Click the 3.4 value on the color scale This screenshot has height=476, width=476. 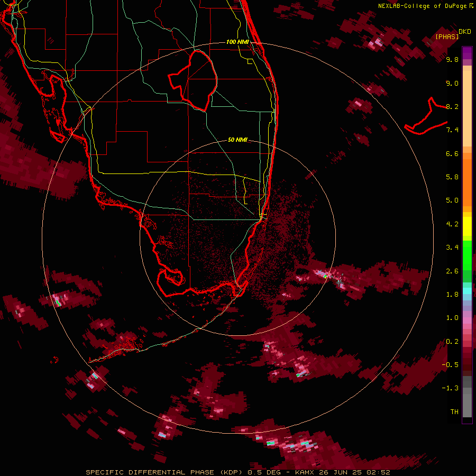tap(452, 248)
